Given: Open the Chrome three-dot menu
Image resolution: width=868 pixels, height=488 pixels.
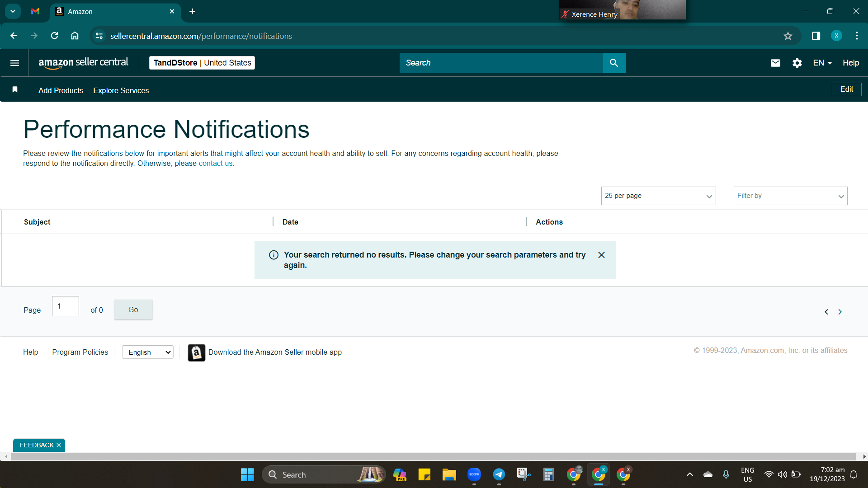Looking at the screenshot, I should 857,36.
